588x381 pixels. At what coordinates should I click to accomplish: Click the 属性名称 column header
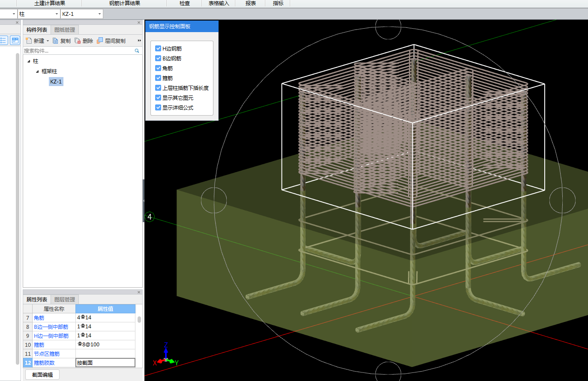tap(54, 309)
